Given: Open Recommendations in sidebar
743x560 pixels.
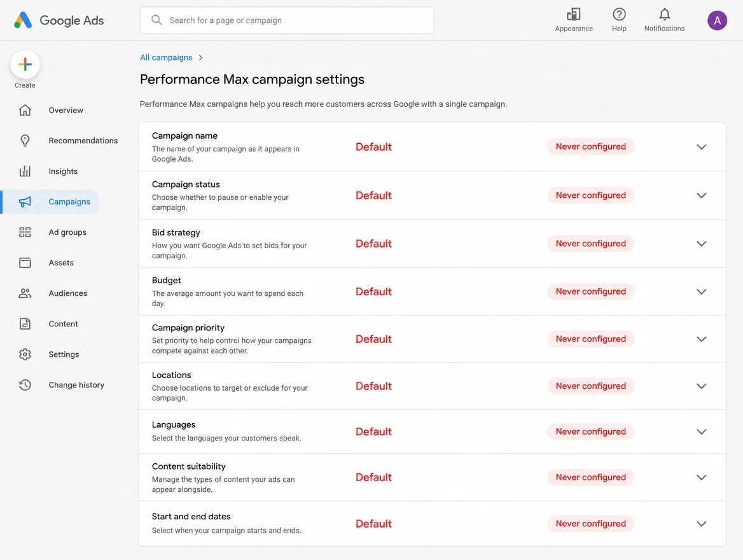Looking at the screenshot, I should click(83, 141).
